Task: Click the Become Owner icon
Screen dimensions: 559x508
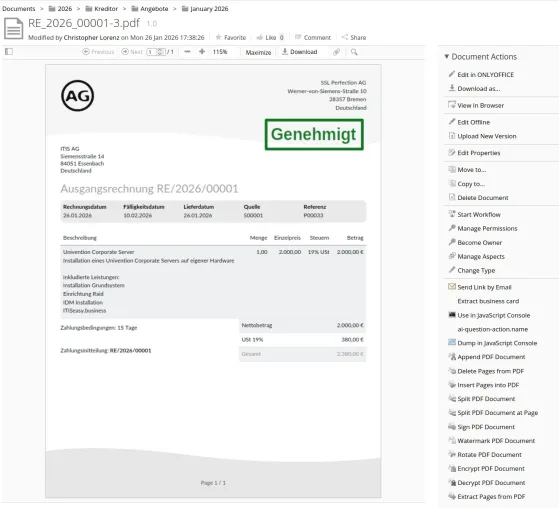Action: click(x=452, y=242)
